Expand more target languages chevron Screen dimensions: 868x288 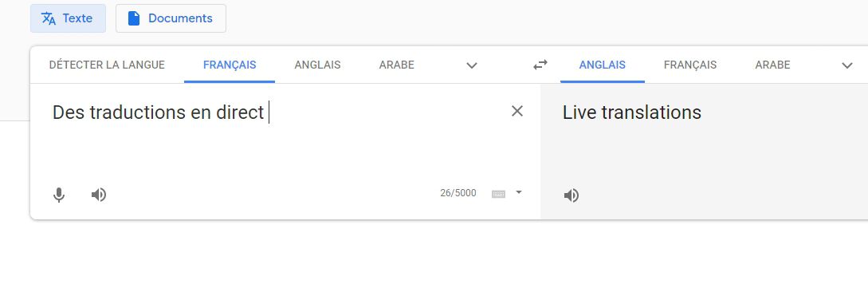tap(847, 65)
